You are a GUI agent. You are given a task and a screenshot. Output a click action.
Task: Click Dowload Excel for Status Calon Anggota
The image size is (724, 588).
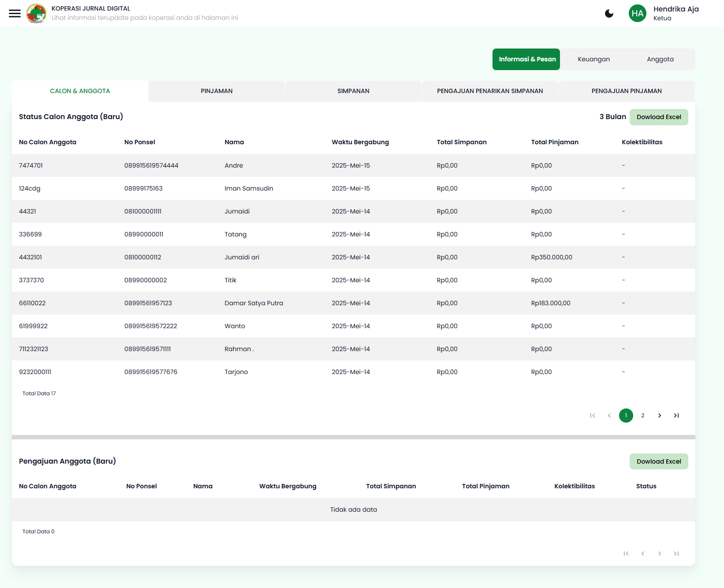click(x=659, y=116)
